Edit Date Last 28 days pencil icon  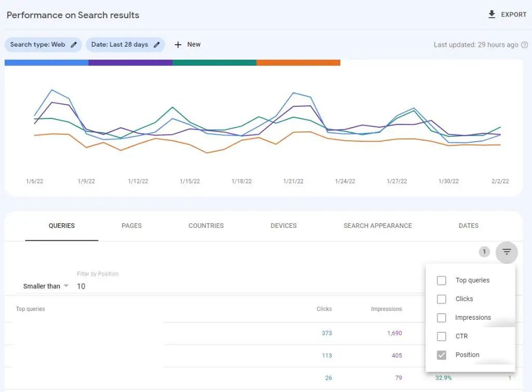pyautogui.click(x=157, y=45)
